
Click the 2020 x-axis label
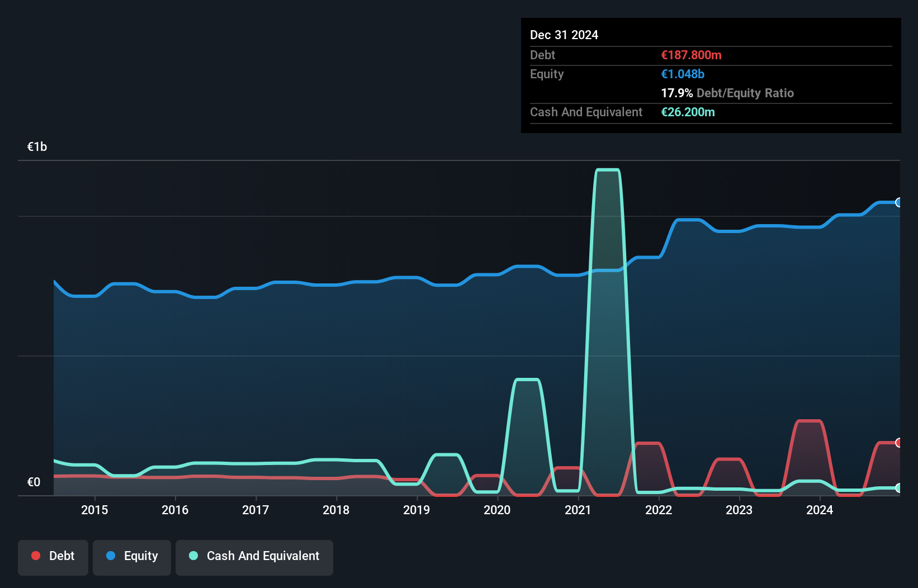497,510
